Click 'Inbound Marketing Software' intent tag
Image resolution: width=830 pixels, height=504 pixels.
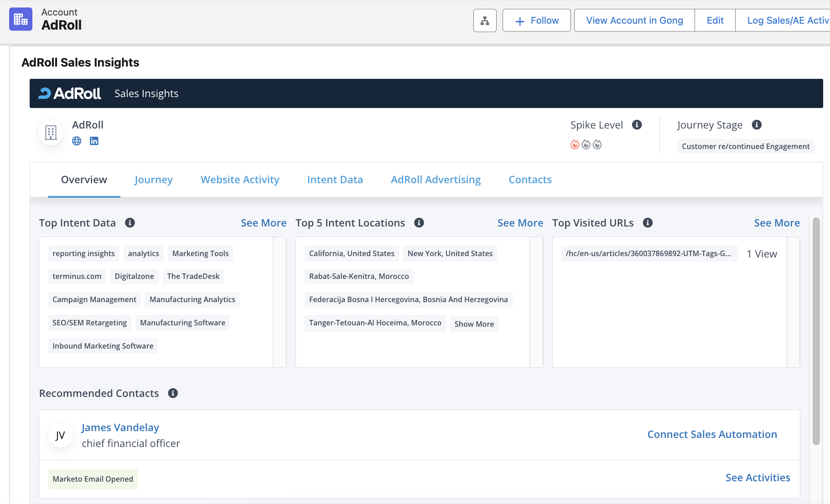(103, 346)
